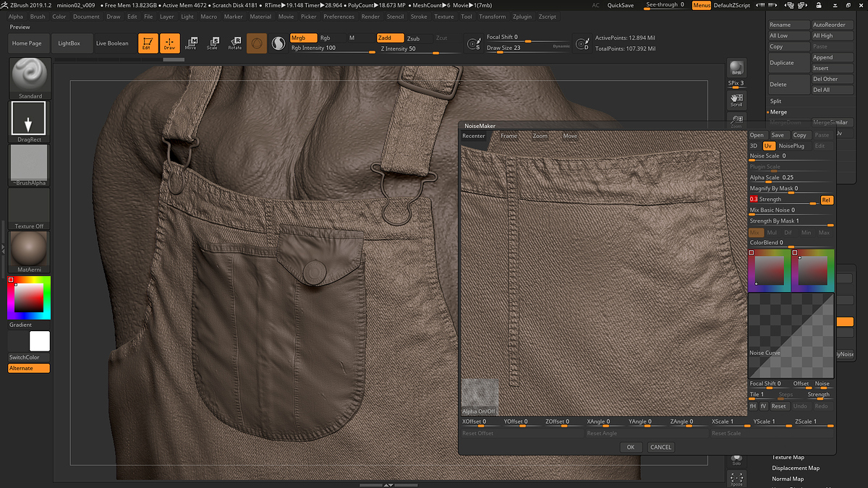Toggle the Rgb channel button

(x=326, y=38)
